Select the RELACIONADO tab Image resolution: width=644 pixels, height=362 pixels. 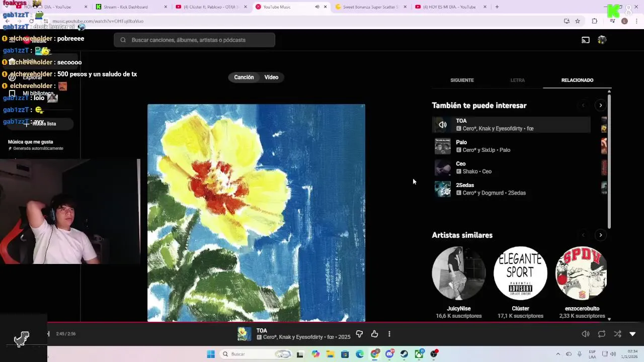tap(577, 80)
